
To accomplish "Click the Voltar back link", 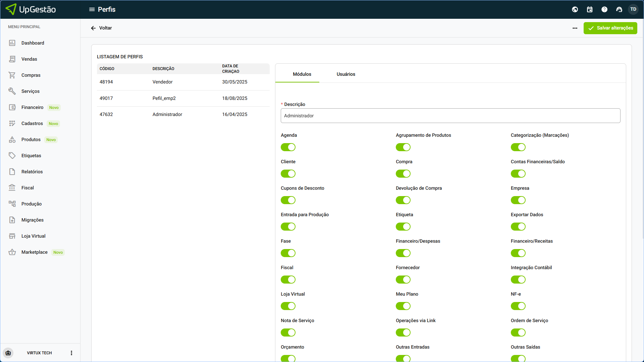I will pyautogui.click(x=101, y=28).
